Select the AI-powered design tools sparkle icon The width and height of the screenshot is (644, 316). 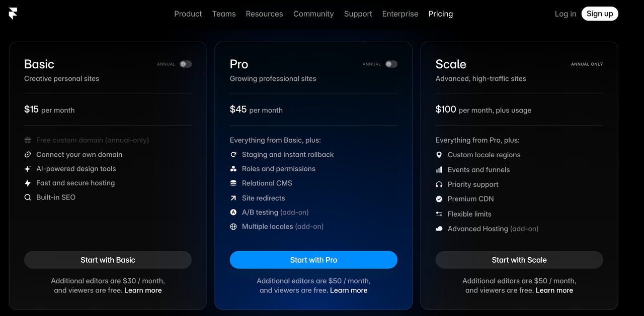(28, 169)
